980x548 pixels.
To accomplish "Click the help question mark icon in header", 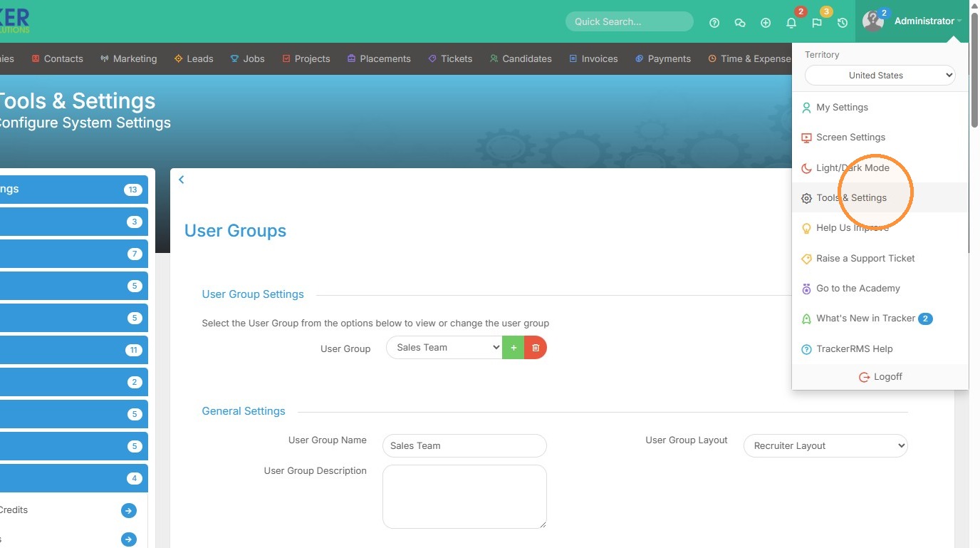I will (714, 23).
